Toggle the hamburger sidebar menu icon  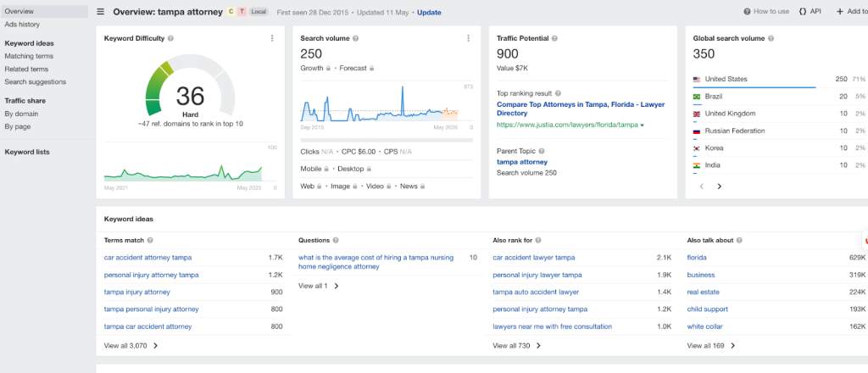[101, 13]
